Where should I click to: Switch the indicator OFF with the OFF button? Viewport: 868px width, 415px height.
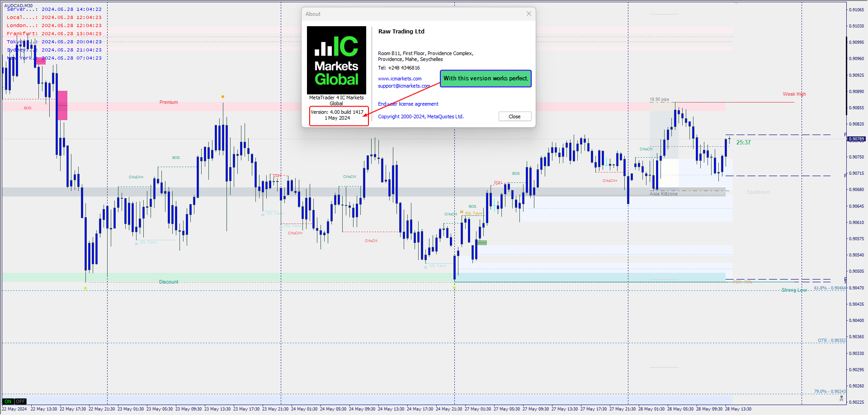point(21,401)
